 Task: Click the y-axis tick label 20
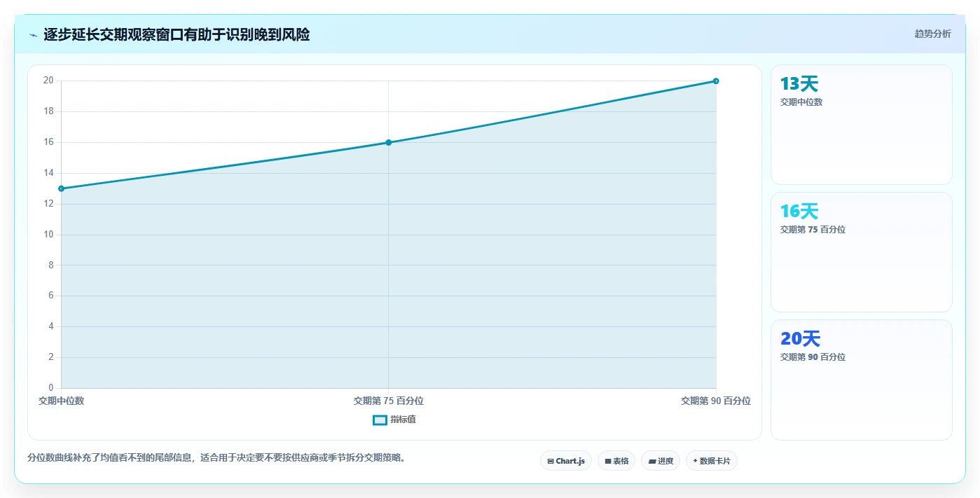coord(48,81)
